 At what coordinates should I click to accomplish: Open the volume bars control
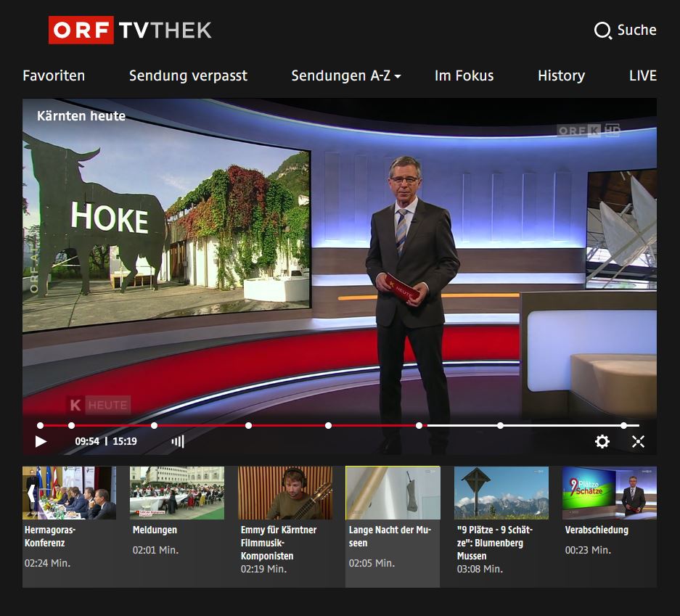coord(178,441)
